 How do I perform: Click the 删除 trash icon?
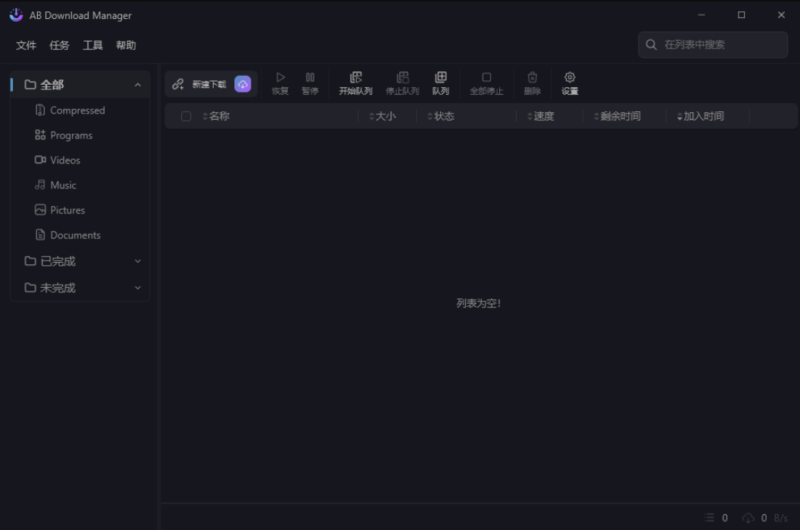532,78
